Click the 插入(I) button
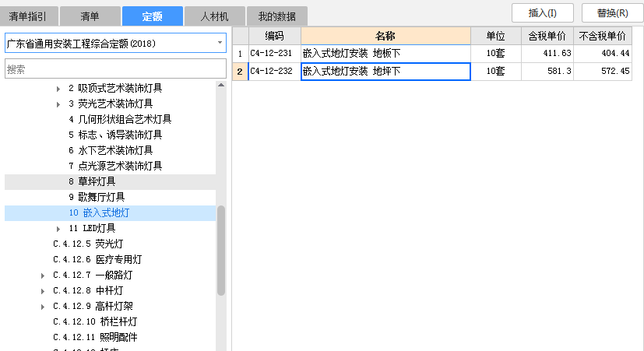The height and width of the screenshot is (351, 644). 543,13
